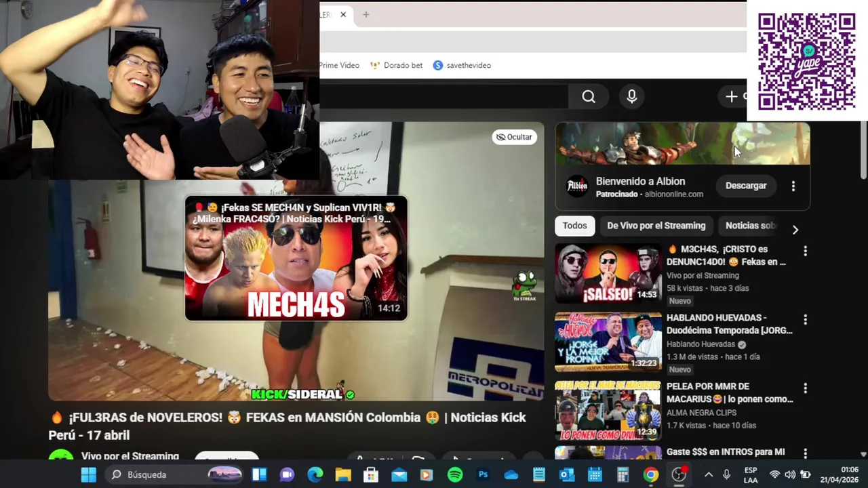Open Photoshop from the taskbar
The width and height of the screenshot is (868, 488).
pyautogui.click(x=483, y=475)
